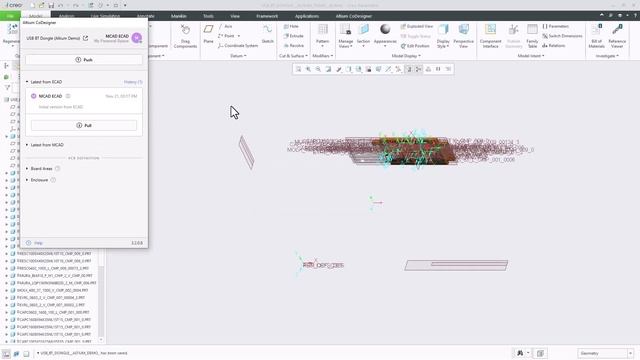Open the Relations editor

[554, 46]
